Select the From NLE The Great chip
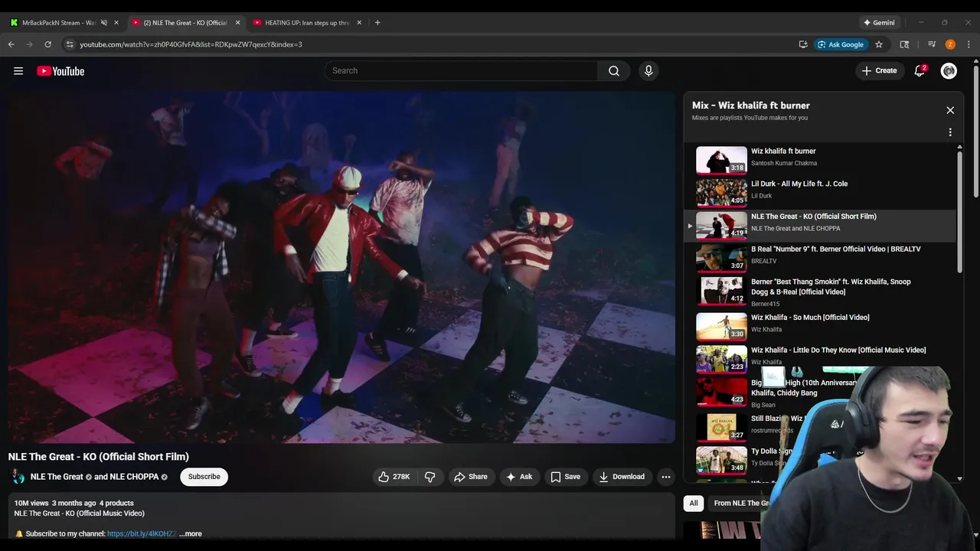Viewport: 980px width, 551px height. (x=741, y=503)
